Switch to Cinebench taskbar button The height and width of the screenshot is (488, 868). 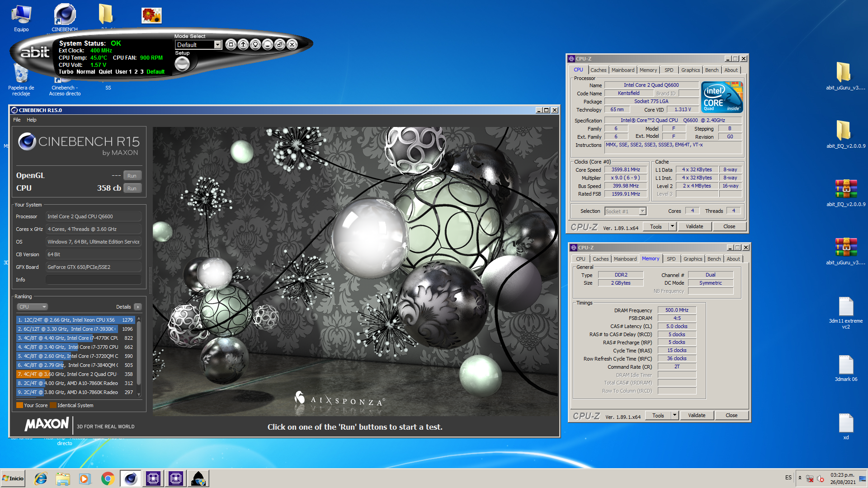click(130, 479)
